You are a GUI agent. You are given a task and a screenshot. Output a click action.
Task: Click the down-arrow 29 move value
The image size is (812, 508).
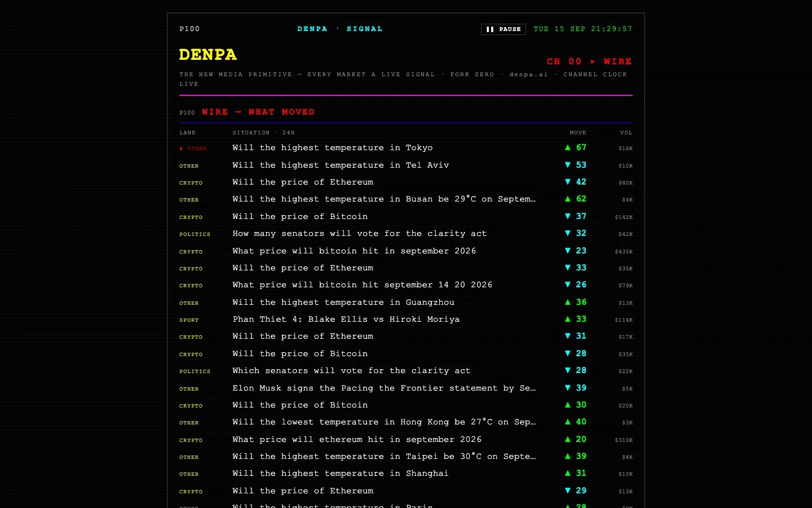coord(576,491)
